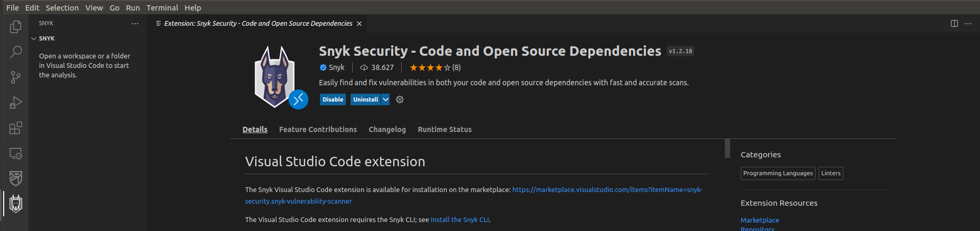Click the Open a workspace message text
This screenshot has height=231, width=980.
click(x=84, y=65)
